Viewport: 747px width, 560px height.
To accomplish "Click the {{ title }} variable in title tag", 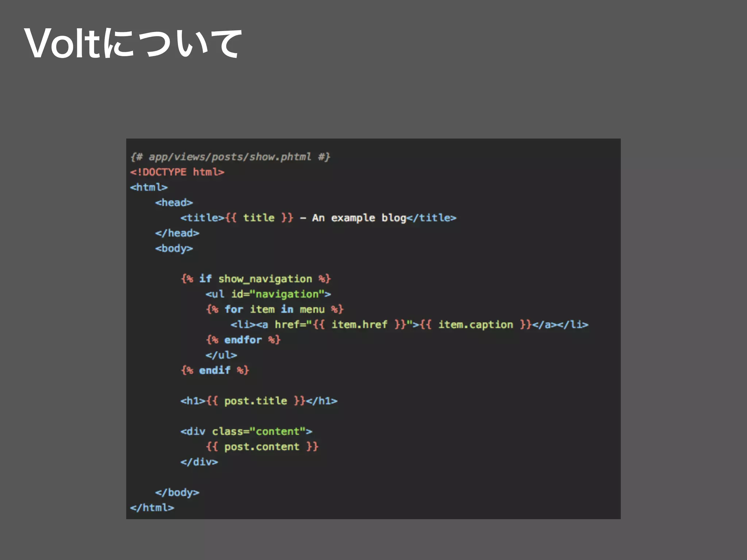I will [259, 218].
